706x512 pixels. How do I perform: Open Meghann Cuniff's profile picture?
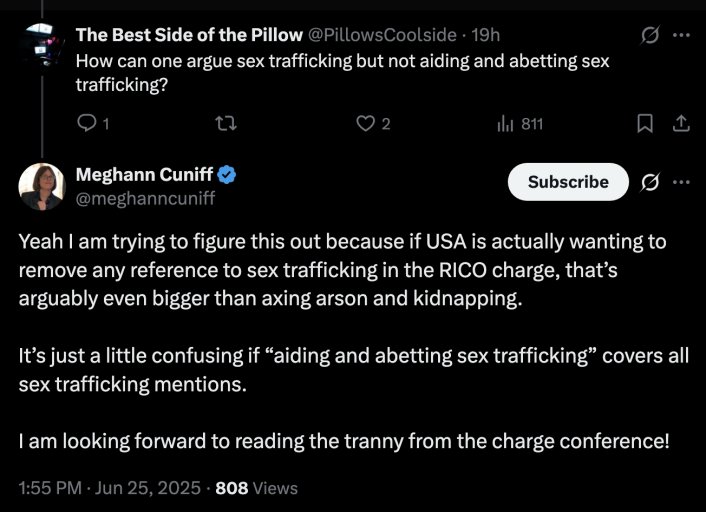tap(41, 185)
